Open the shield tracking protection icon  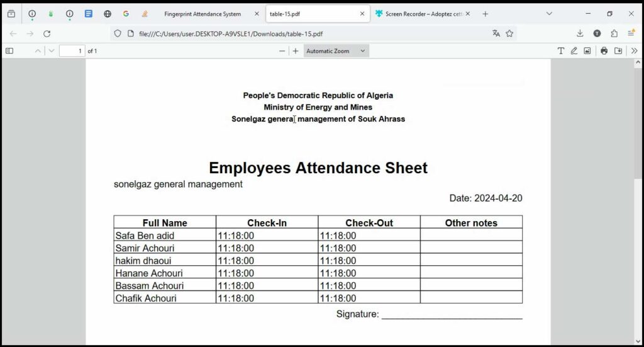click(118, 34)
